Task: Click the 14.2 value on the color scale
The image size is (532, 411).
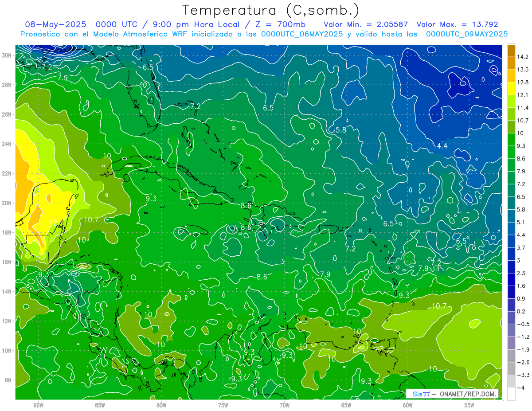Action: point(523,57)
